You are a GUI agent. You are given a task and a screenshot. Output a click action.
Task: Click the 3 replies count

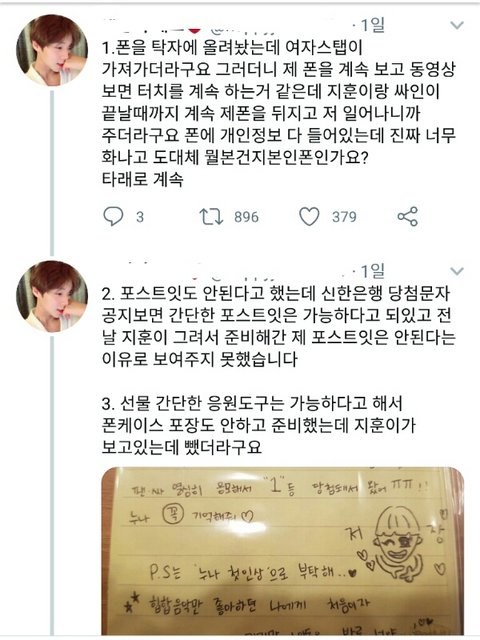point(140,217)
